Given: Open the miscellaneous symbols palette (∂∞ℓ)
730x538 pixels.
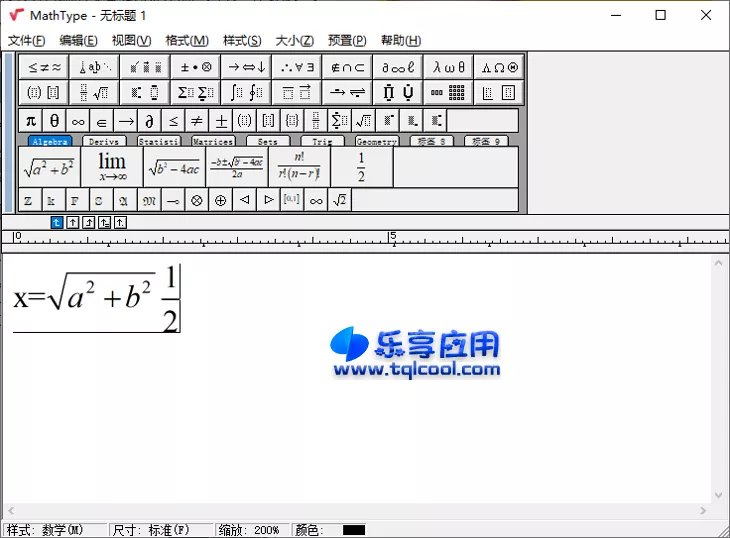Looking at the screenshot, I should tap(398, 67).
